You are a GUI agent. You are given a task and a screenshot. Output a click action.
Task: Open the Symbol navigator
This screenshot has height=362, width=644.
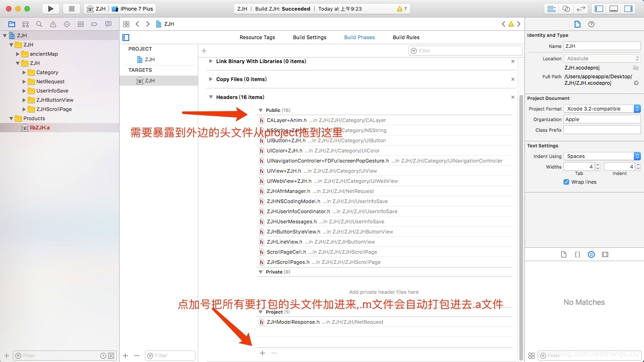[x=26, y=24]
